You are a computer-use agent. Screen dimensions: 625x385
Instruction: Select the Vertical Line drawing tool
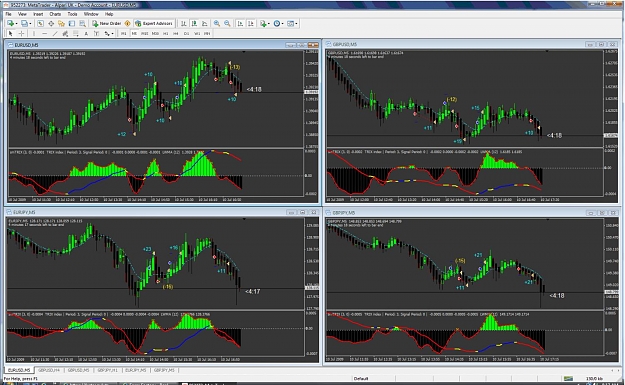tap(34, 34)
